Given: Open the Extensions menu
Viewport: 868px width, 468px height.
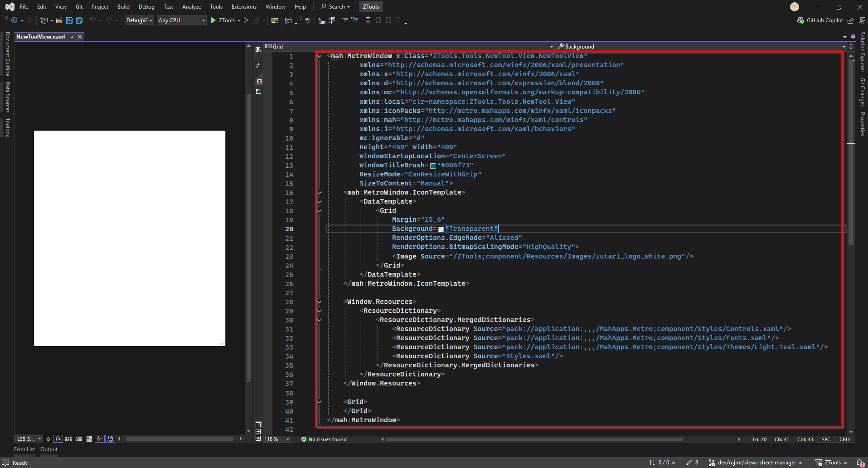Looking at the screenshot, I should tap(243, 7).
